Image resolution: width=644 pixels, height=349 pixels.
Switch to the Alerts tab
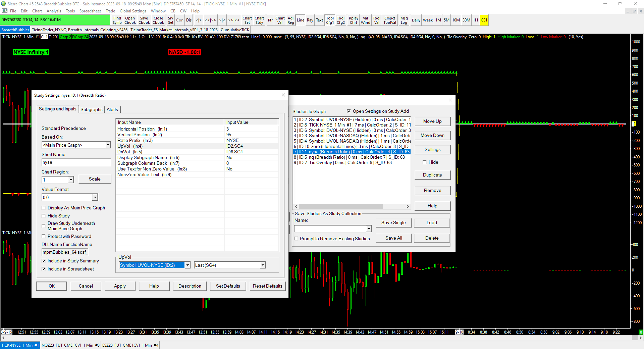tap(112, 109)
